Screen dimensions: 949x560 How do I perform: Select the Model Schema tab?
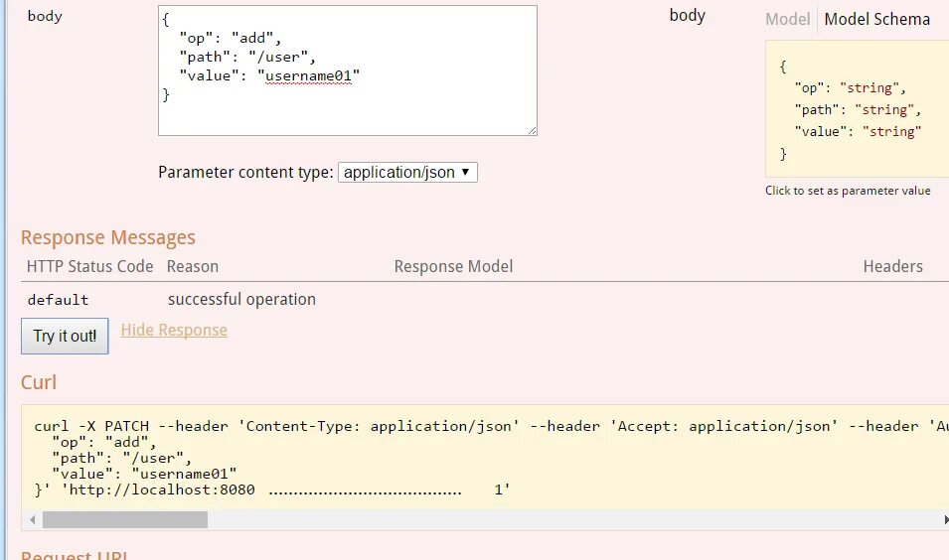click(x=876, y=19)
